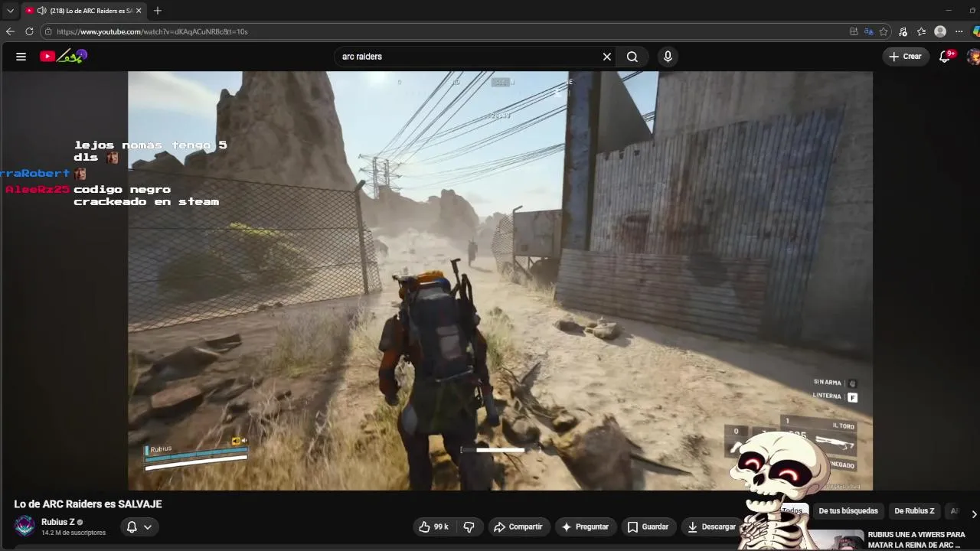This screenshot has width=980, height=551.
Task: Open the Rubius Z channel avatar
Action: 25,527
